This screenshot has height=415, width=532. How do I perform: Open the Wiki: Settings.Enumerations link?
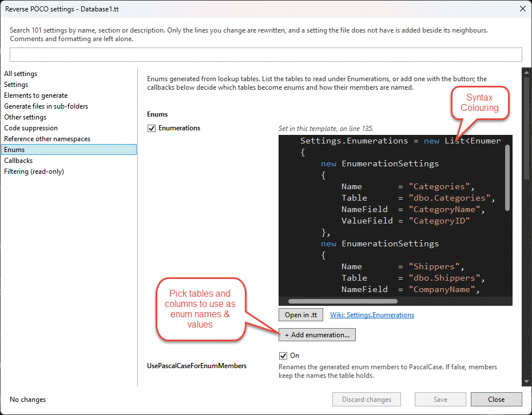(372, 314)
